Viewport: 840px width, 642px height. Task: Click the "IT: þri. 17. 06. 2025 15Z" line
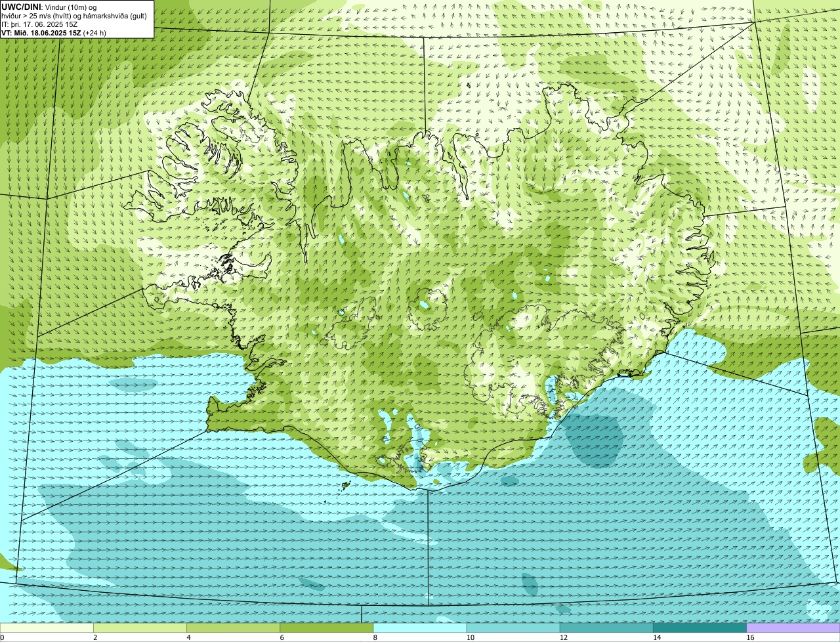[x=39, y=24]
